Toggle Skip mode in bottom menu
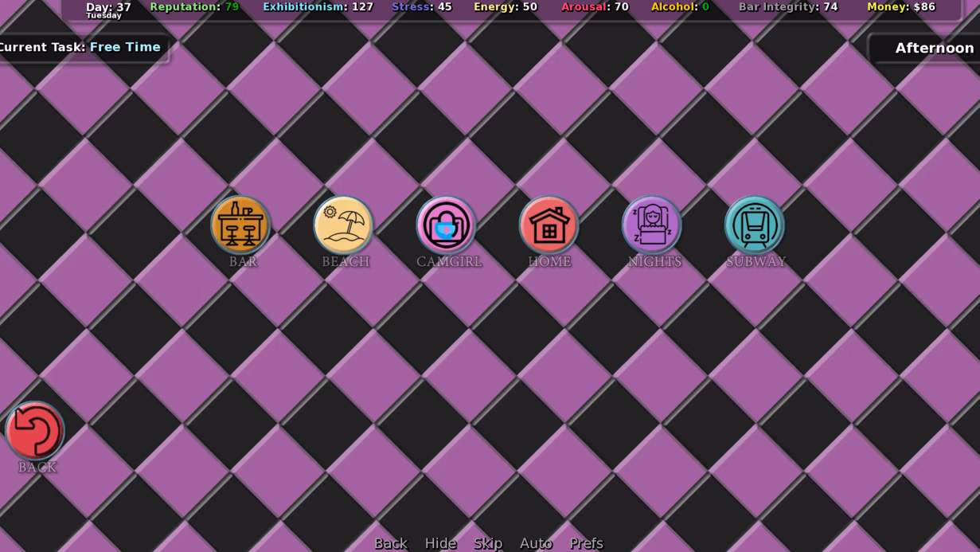Screen dimensions: 980x552 [x=487, y=542]
